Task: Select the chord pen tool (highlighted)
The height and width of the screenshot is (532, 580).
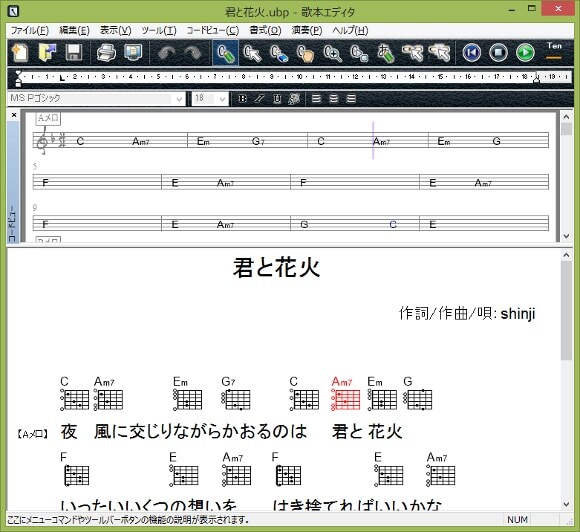Action: pos(226,53)
